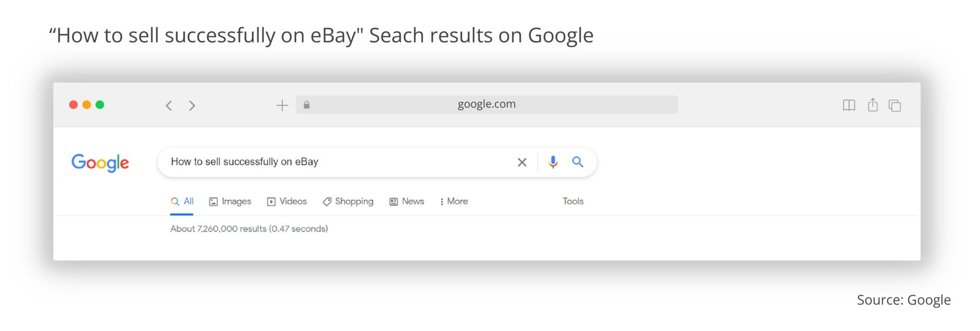Click the green traffic light button

[x=100, y=104]
